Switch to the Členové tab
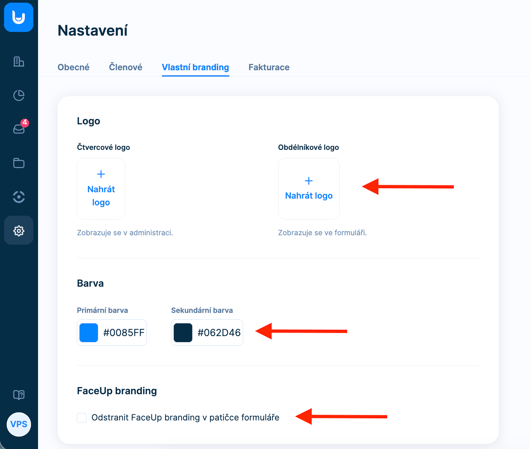Viewport: 530px width, 449px height. click(125, 67)
